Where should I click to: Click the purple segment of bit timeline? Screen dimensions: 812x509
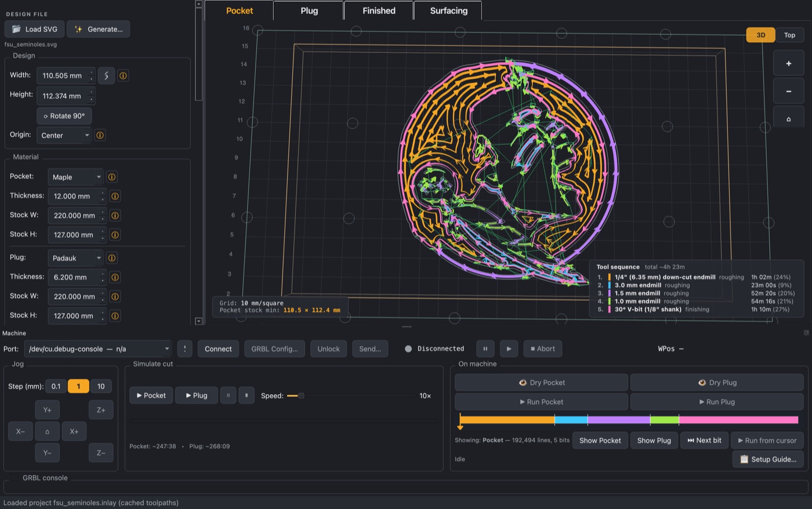click(618, 420)
